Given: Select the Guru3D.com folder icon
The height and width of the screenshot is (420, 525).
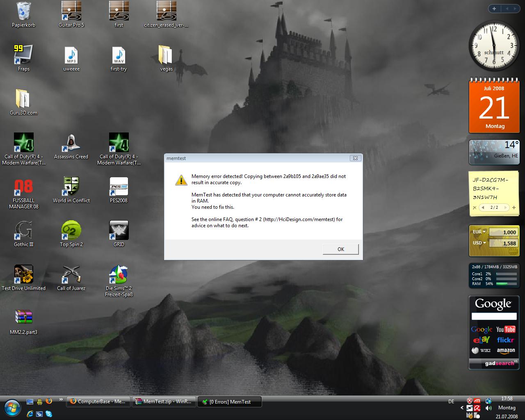Looking at the screenshot, I should tap(23, 102).
